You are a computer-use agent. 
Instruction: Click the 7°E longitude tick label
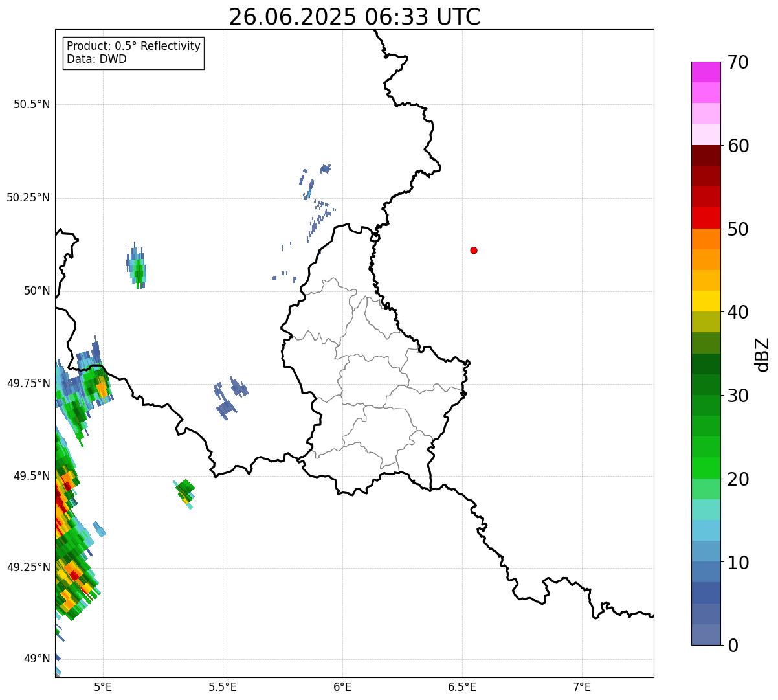coord(582,686)
